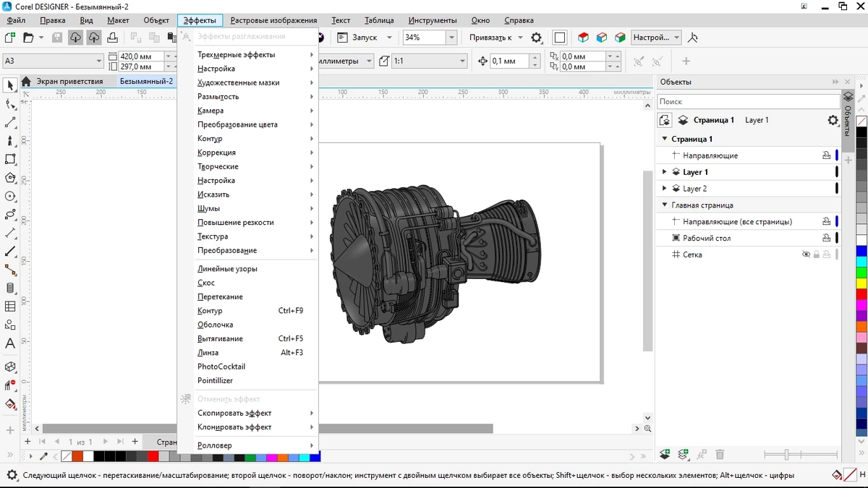Open Трехмерные эффекты submenu

248,54
